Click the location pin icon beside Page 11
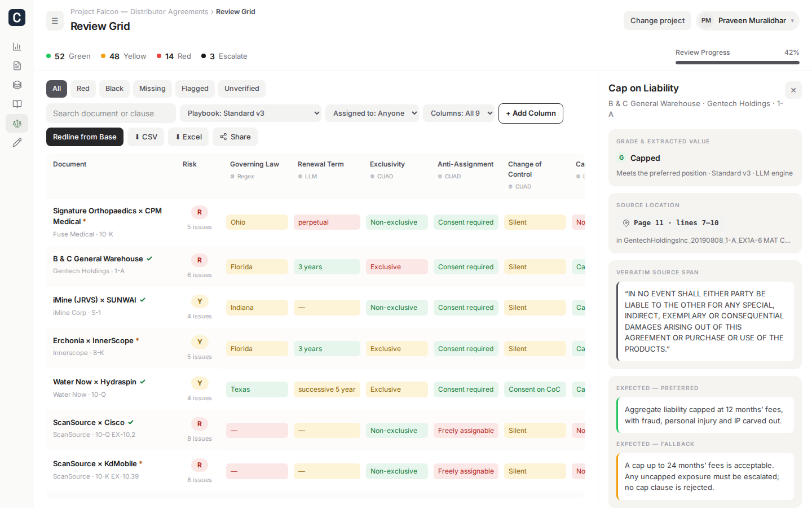Viewport: 812px width, 508px height. 626,223
